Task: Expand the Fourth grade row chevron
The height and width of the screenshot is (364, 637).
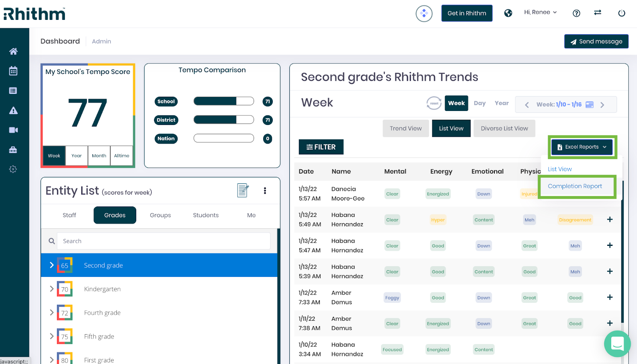Action: click(51, 312)
